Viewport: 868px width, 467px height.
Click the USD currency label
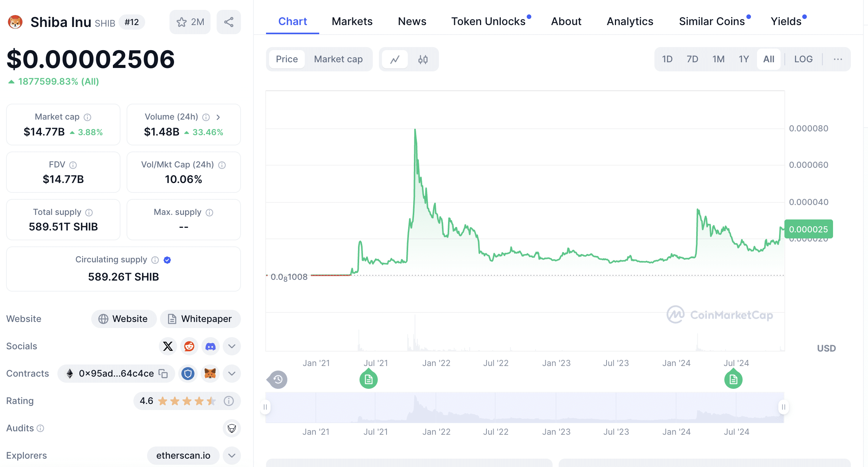tap(826, 348)
